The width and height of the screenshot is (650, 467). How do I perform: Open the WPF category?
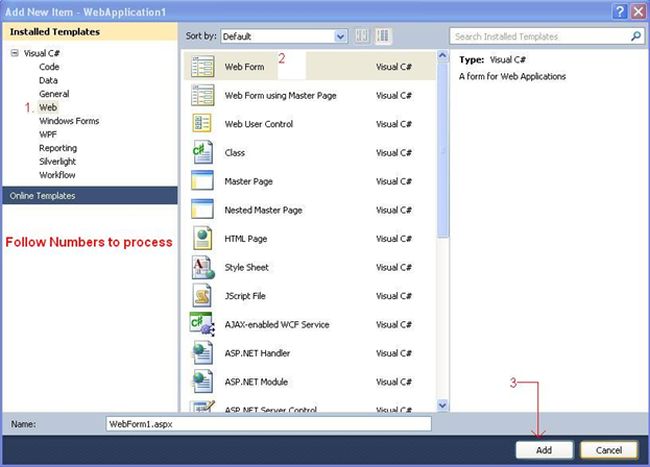tap(48, 135)
